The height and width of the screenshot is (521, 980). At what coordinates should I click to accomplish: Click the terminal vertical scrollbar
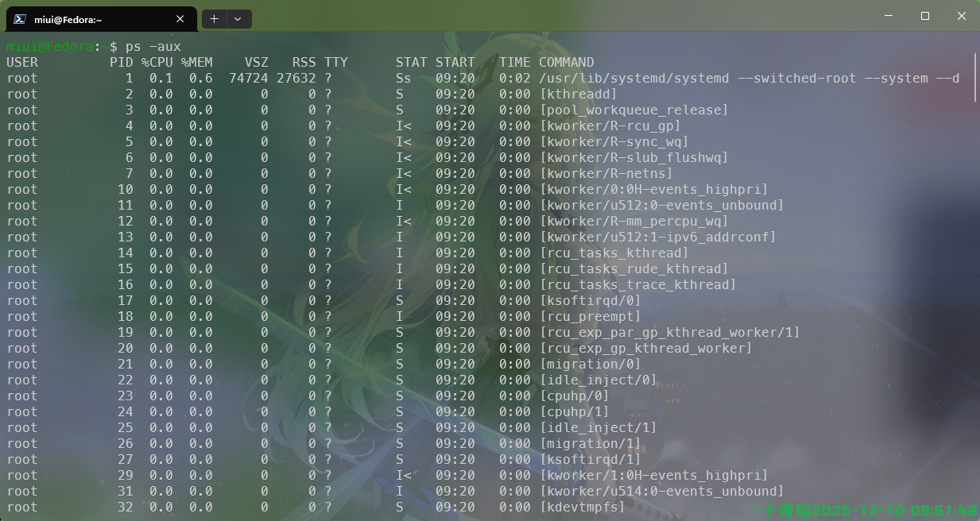(974, 78)
